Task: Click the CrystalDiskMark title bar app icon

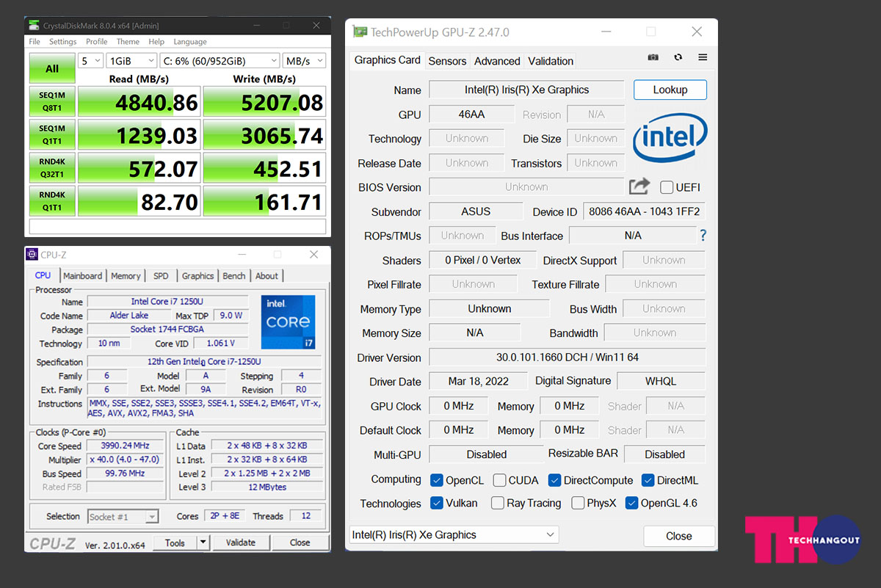Action: 34,25
